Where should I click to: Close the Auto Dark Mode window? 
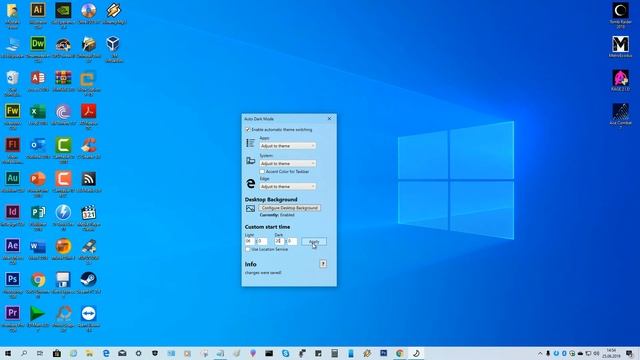point(329,118)
